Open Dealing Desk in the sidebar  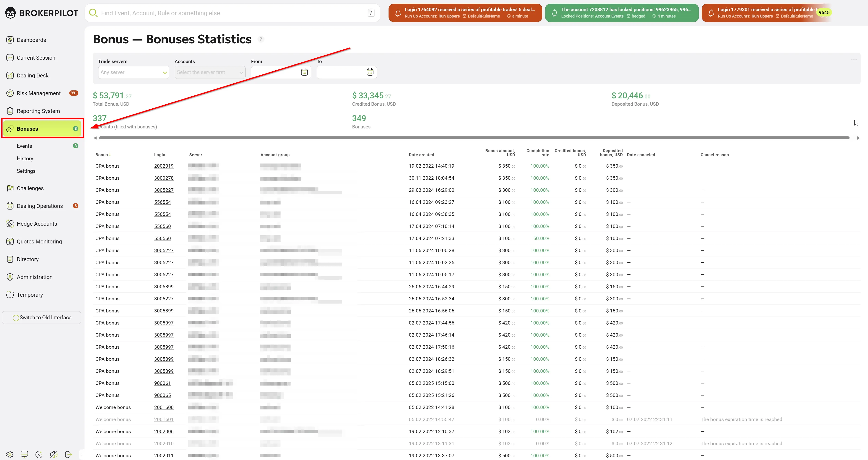[x=42, y=75]
